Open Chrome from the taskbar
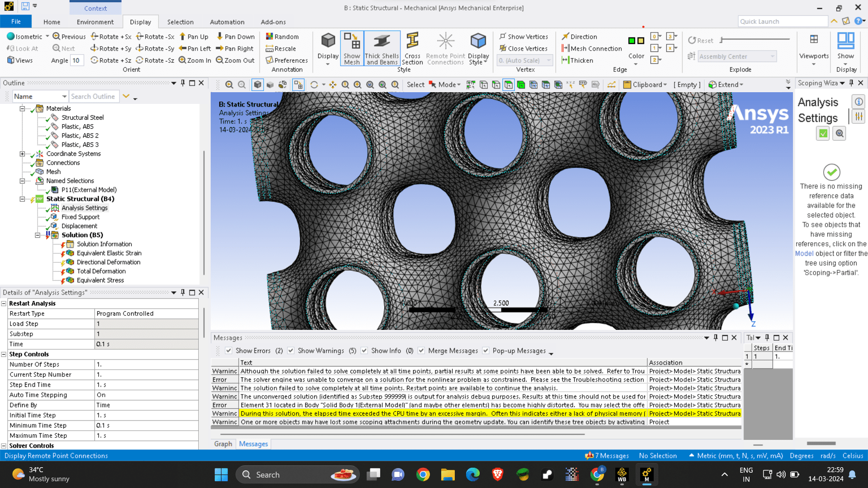 click(423, 474)
